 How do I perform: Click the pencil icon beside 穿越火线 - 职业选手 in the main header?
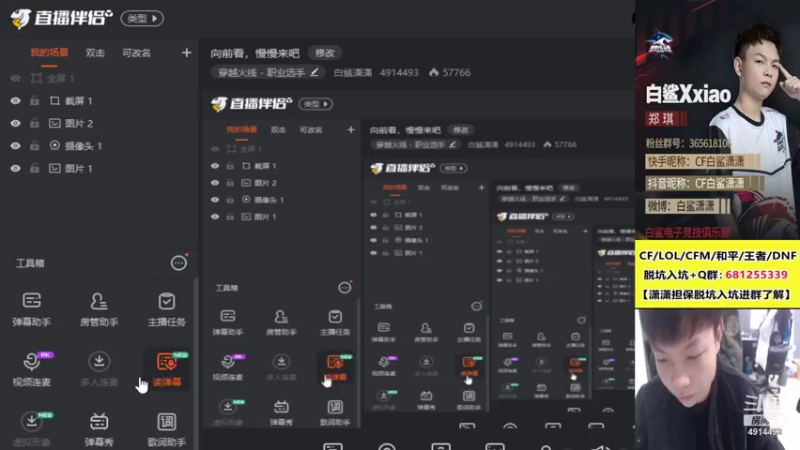point(314,72)
